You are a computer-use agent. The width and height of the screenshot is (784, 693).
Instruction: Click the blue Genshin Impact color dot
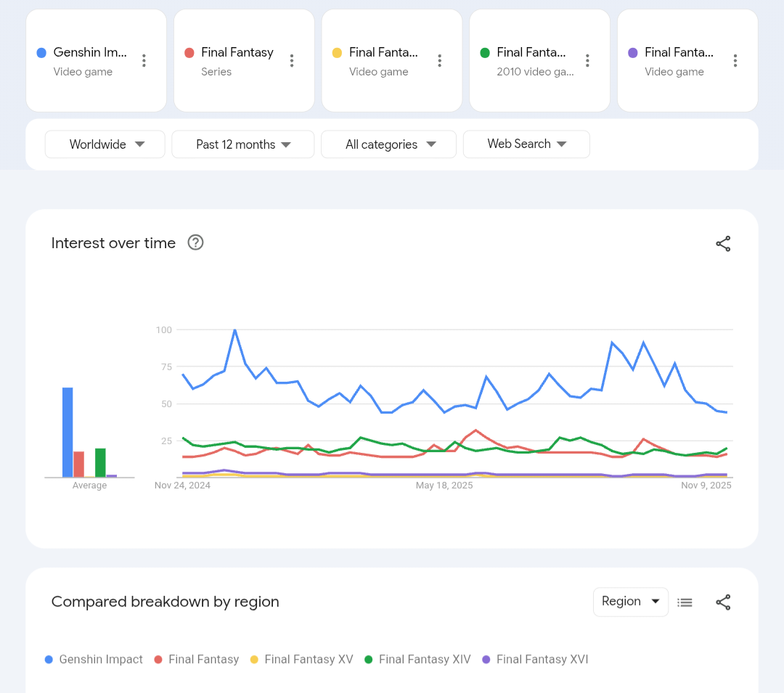click(41, 53)
